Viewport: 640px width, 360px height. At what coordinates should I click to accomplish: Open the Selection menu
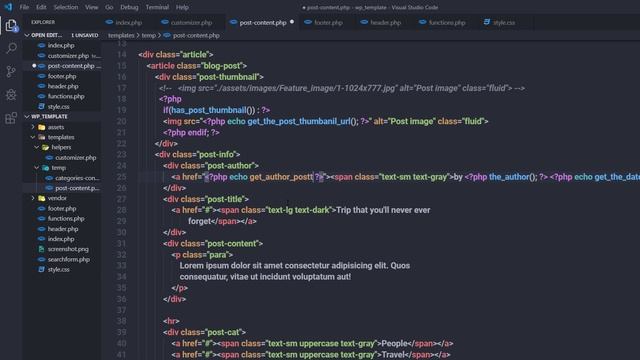point(66,7)
